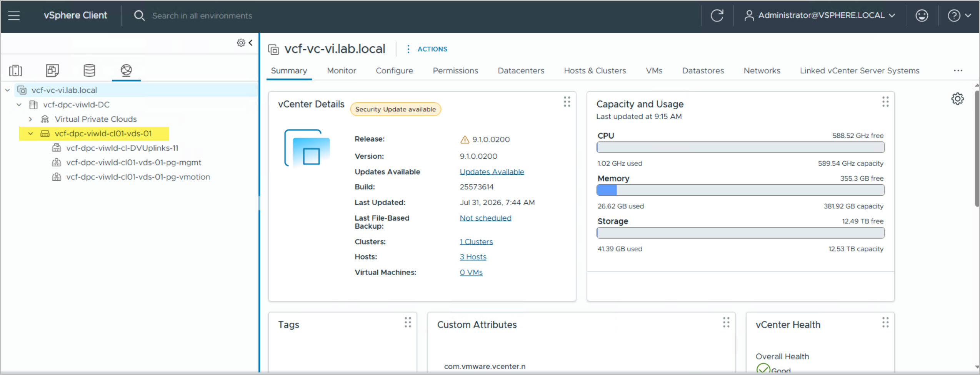Open the hamburger navigation menu

coord(14,15)
